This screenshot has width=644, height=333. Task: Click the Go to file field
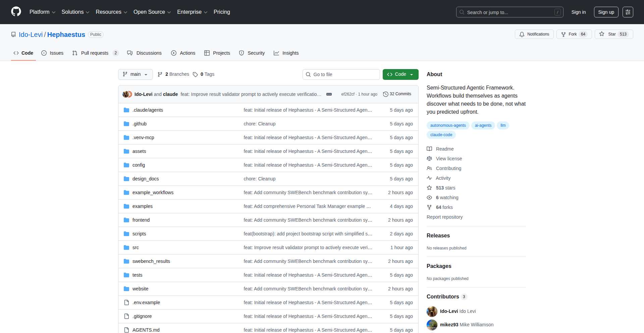click(x=341, y=74)
